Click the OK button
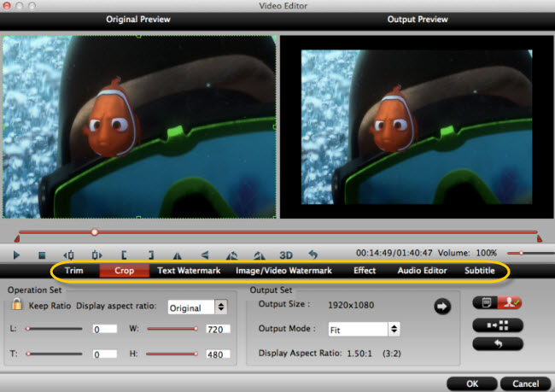The width and height of the screenshot is (555, 392). (x=472, y=383)
